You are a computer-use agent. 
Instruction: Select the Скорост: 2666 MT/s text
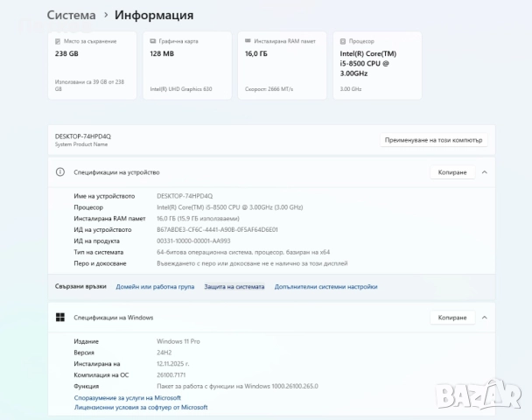pyautogui.click(x=269, y=89)
